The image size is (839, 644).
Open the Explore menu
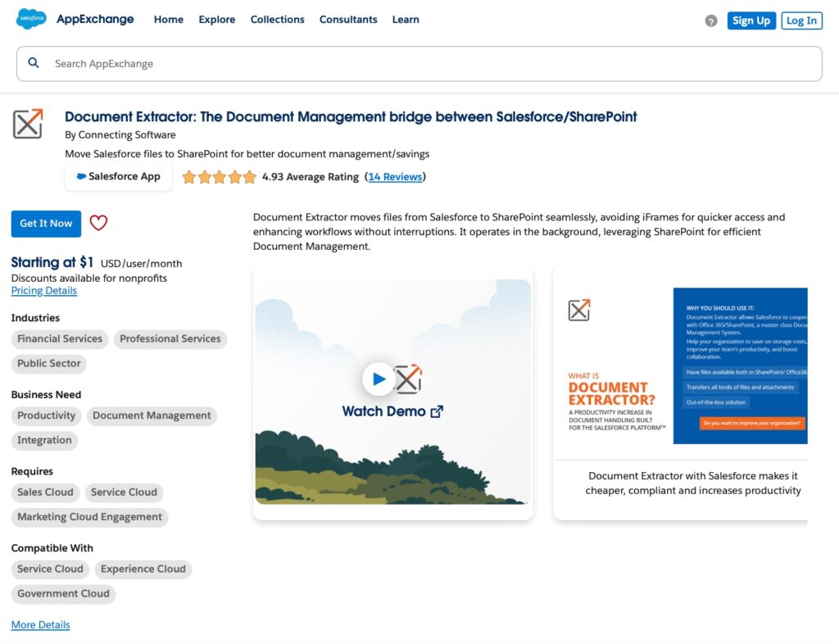coord(216,20)
